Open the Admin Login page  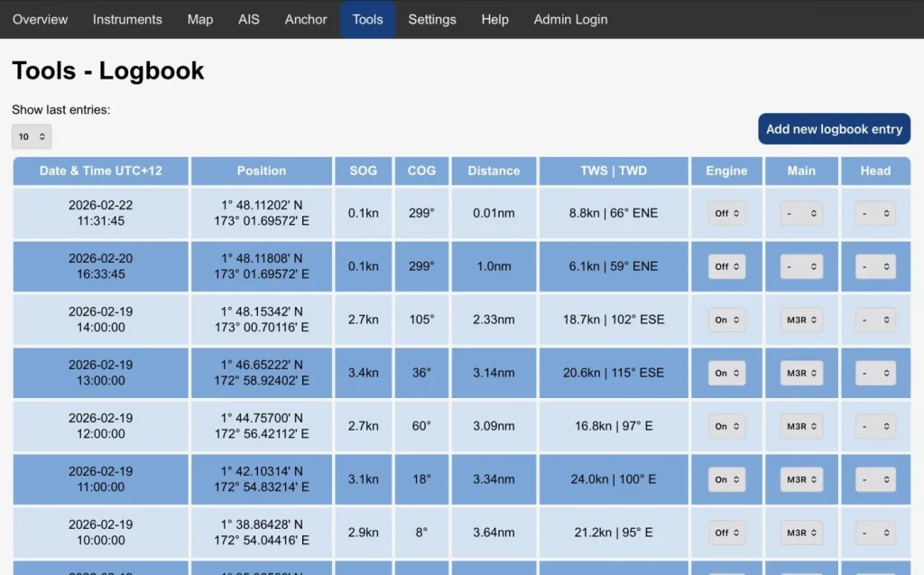tap(570, 19)
